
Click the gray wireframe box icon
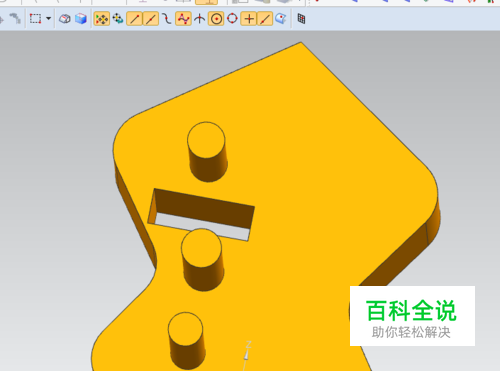65,19
